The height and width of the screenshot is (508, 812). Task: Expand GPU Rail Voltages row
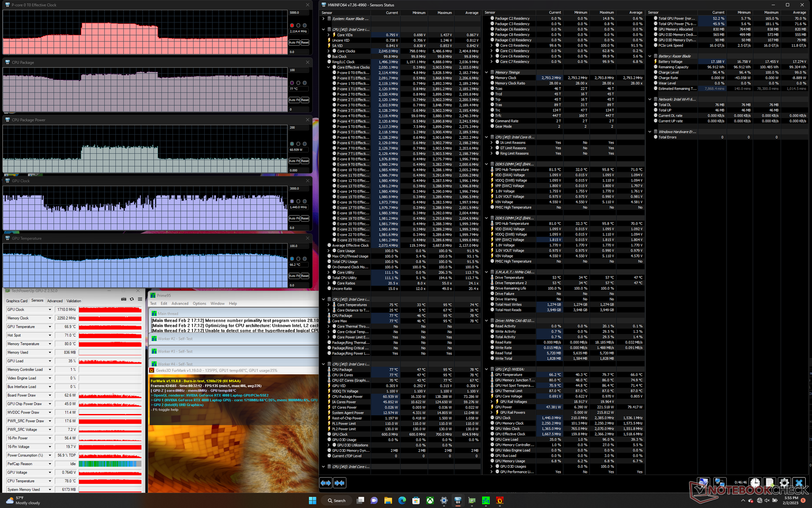[x=491, y=402]
